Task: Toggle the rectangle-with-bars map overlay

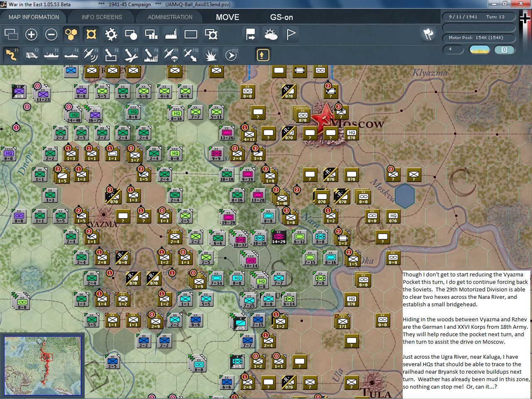Action: click(x=151, y=34)
